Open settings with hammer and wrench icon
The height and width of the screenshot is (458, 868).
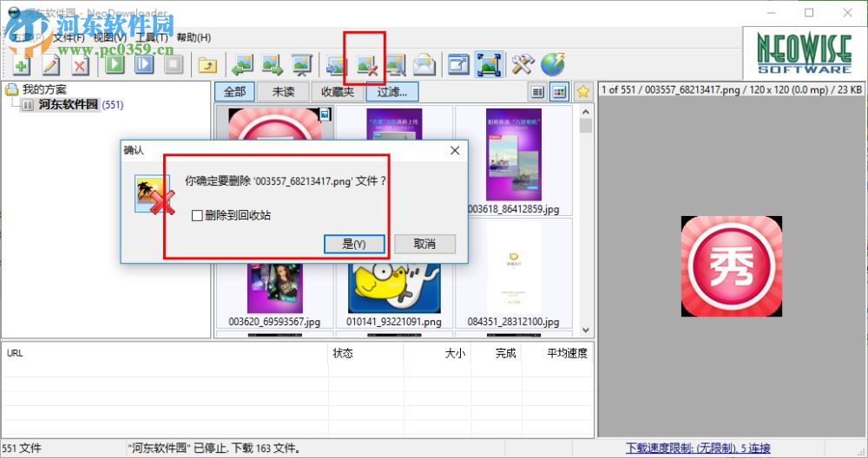point(523,65)
